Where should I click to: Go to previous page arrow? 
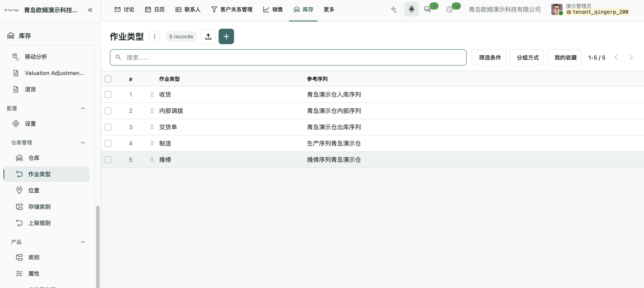coord(616,57)
